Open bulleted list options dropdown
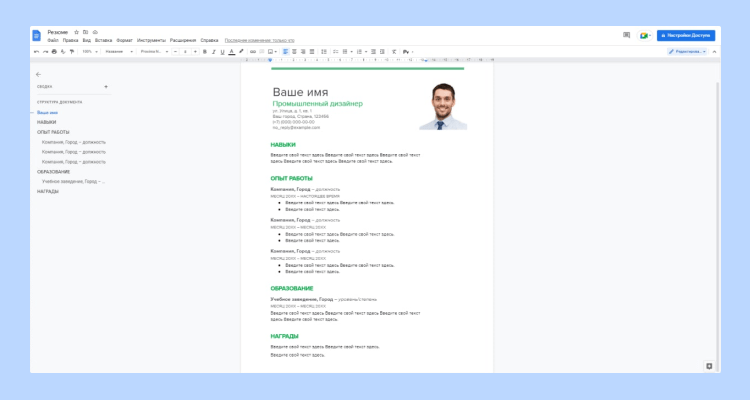Viewport: 750px width, 400px height. click(352, 52)
